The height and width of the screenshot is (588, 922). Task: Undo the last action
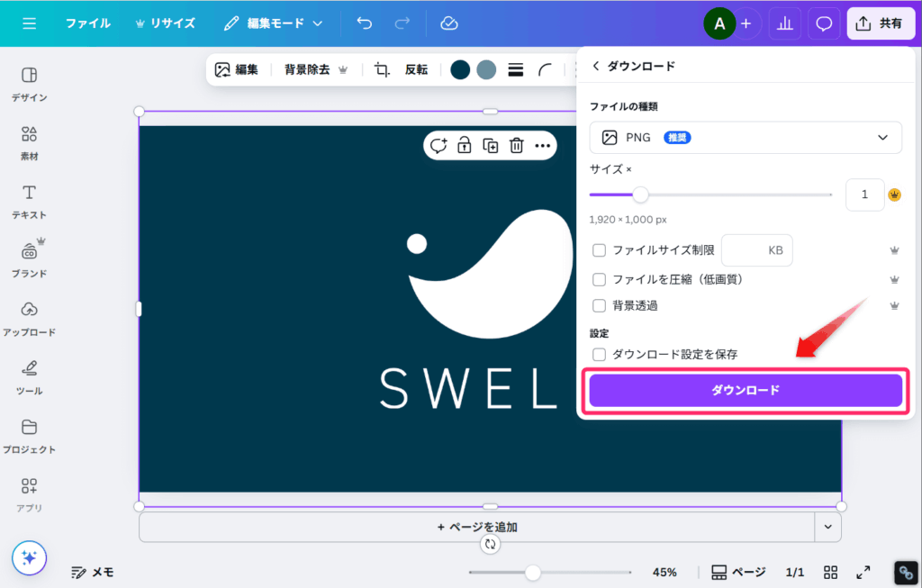[x=365, y=23]
